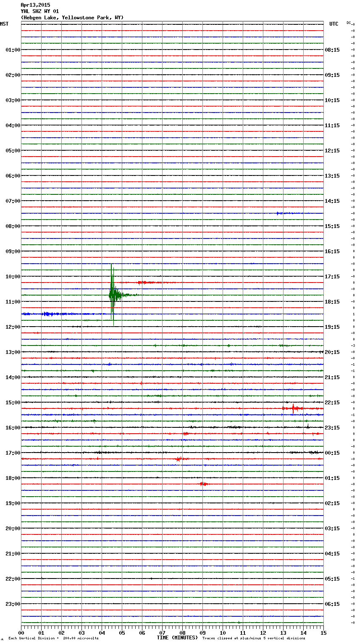Image resolution: width=357 pixels, height=644 pixels.
Task: Click the 23:00 MST time label
Action: pyautogui.click(x=13, y=604)
